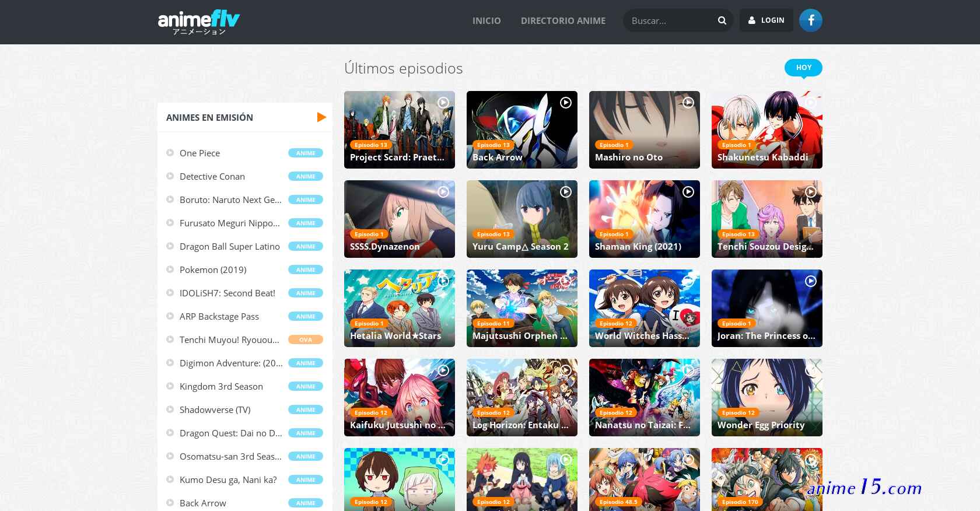This screenshot has width=980, height=511.
Task: Open Detective Conan from the airing list
Action: click(212, 176)
